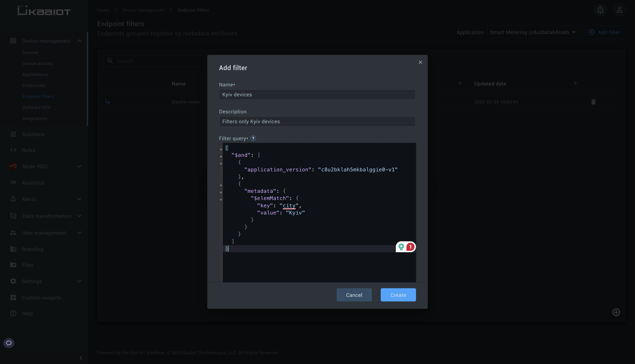Click the Name input field
The width and height of the screenshot is (635, 364).
point(317,94)
